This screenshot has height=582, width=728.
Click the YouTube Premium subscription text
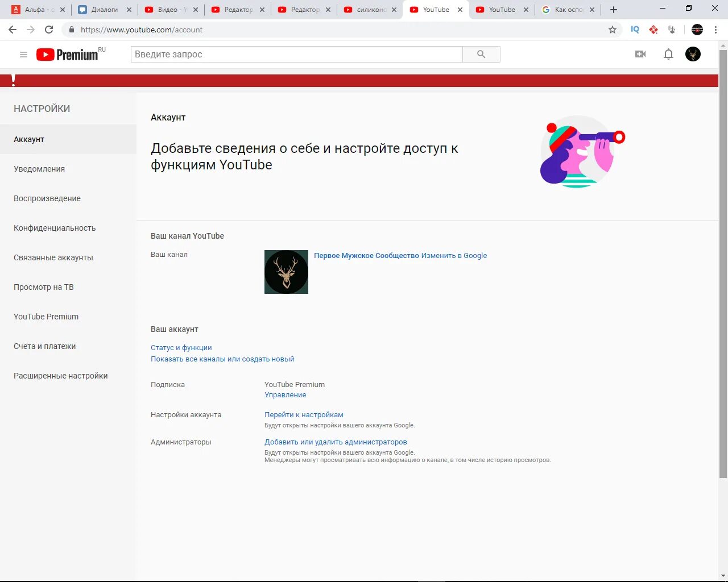(295, 385)
